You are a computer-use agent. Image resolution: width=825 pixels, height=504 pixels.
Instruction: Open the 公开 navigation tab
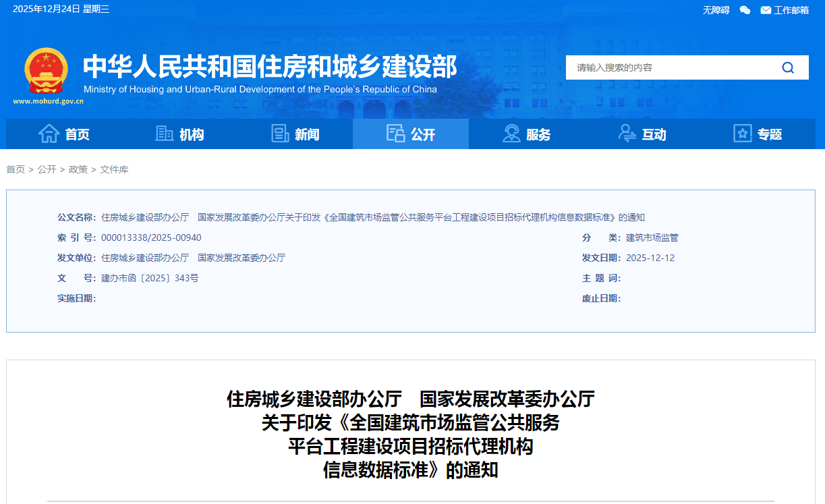pyautogui.click(x=411, y=134)
